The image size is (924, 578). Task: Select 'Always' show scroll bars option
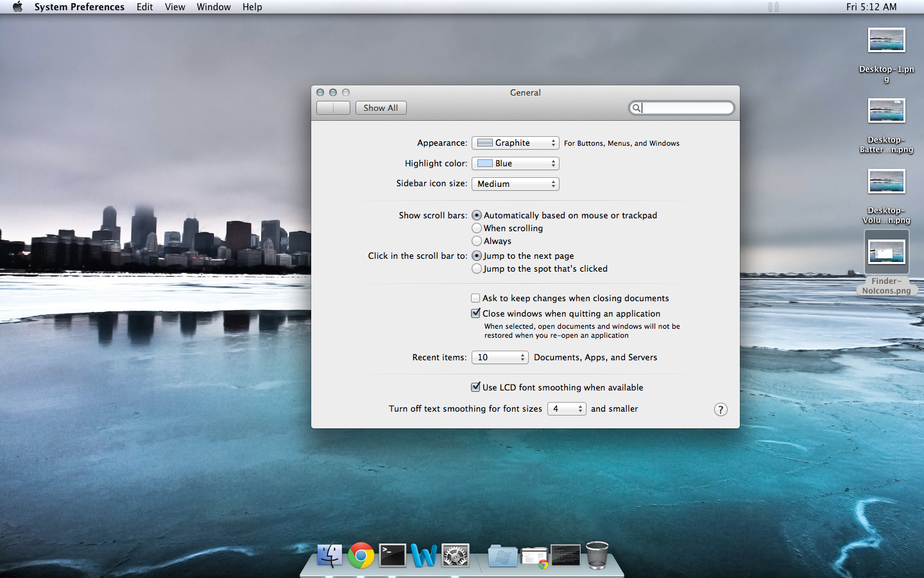477,241
